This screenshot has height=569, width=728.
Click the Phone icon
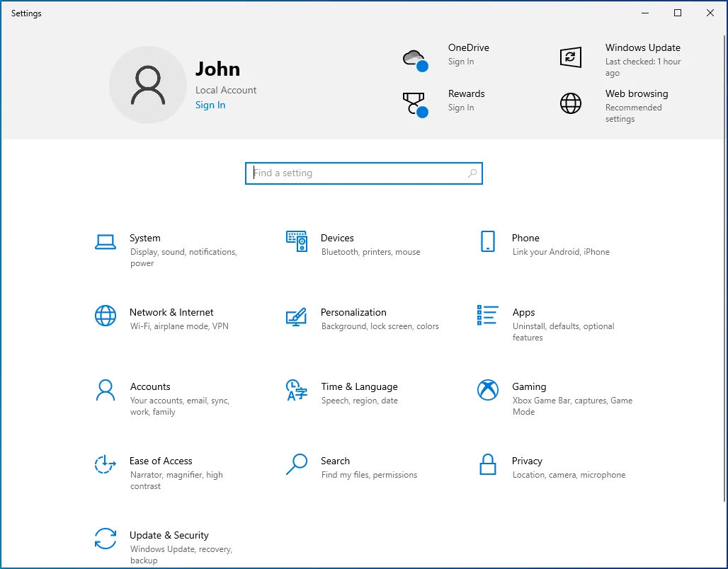coord(487,241)
